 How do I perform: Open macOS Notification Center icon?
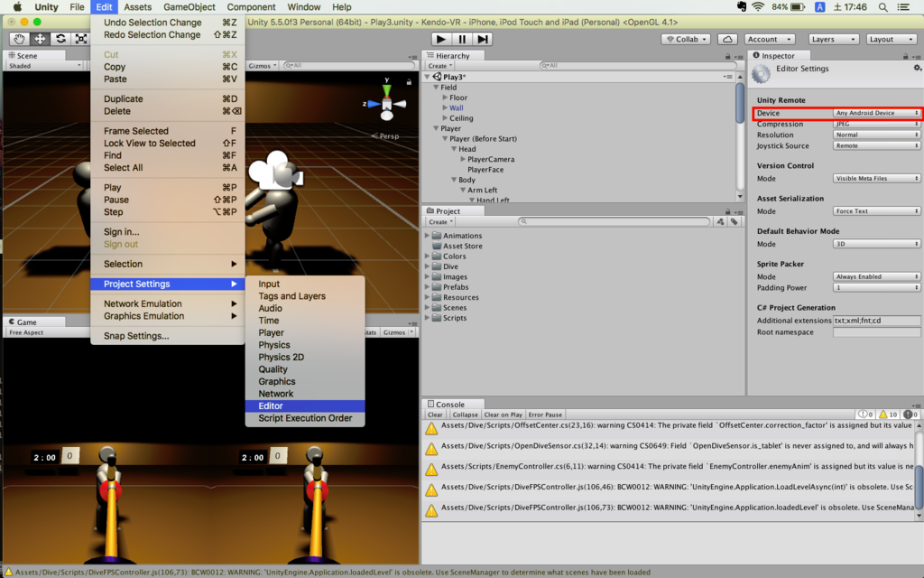tap(902, 7)
